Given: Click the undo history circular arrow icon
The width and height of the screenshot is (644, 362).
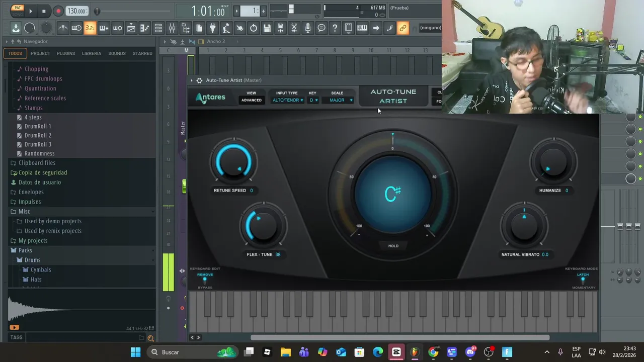Looking at the screenshot, I should (254, 28).
